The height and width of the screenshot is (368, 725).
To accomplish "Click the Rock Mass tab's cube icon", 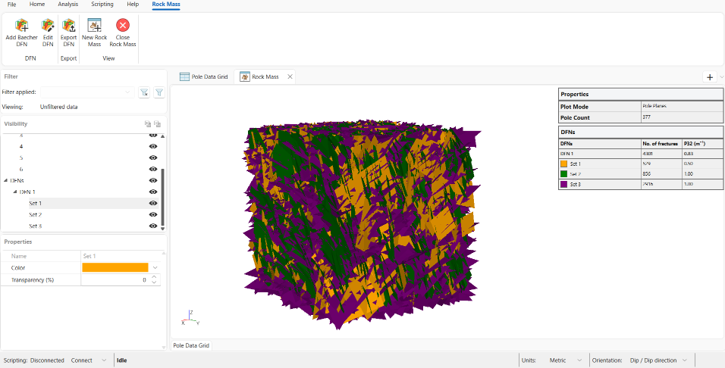I will pyautogui.click(x=245, y=77).
